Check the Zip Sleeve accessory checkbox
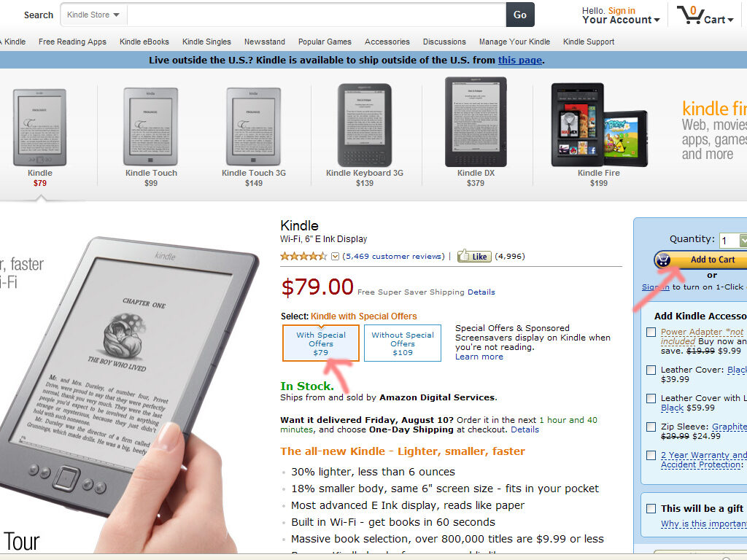This screenshot has width=747, height=560. tap(651, 427)
